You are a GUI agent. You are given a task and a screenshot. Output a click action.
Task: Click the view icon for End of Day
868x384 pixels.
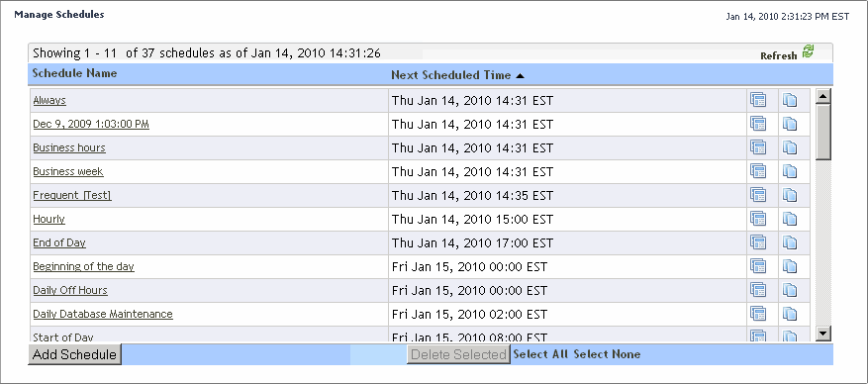pyautogui.click(x=758, y=242)
